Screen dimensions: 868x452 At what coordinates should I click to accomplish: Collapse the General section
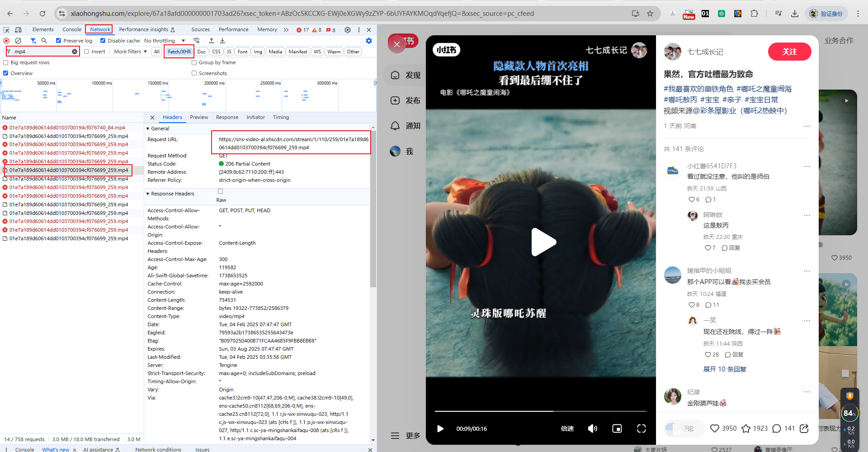point(148,129)
